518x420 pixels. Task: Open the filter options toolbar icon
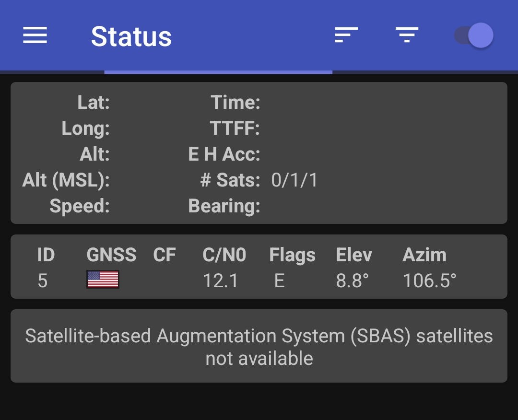406,35
